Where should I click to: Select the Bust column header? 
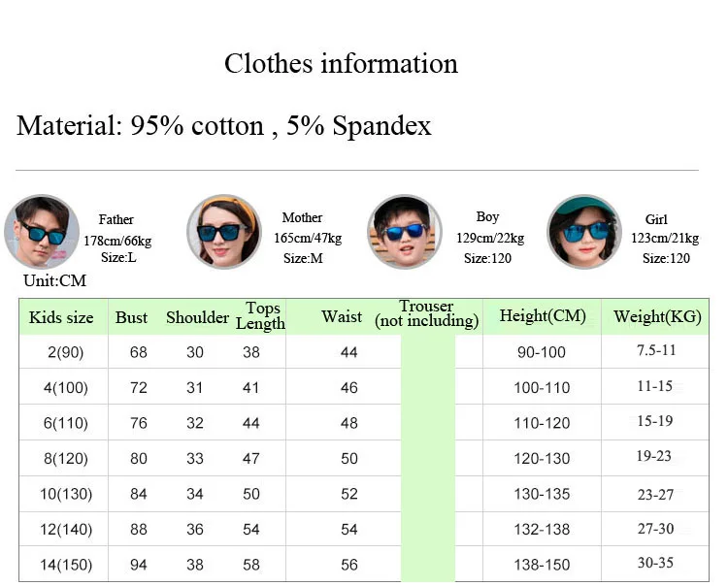(131, 318)
